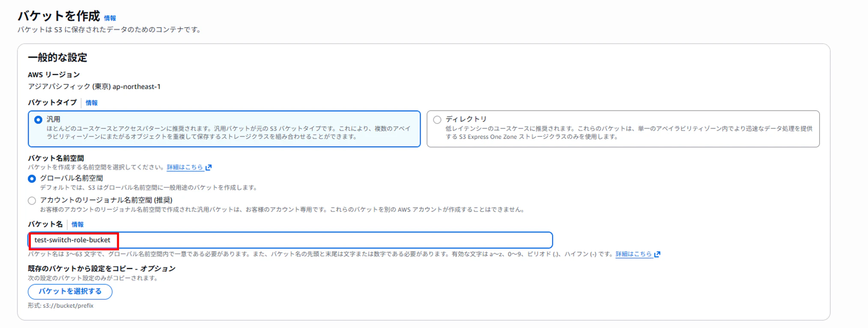Select ディレクトリ bucket type radio button

tap(437, 120)
